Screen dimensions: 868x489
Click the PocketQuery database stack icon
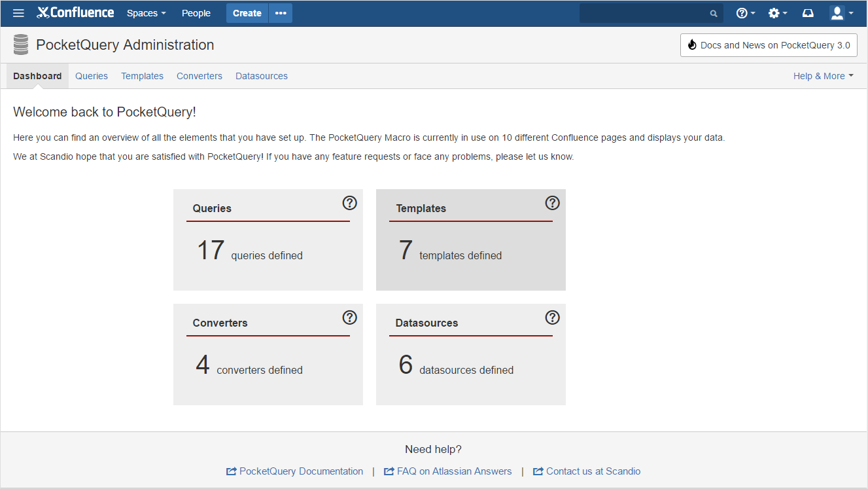click(21, 45)
